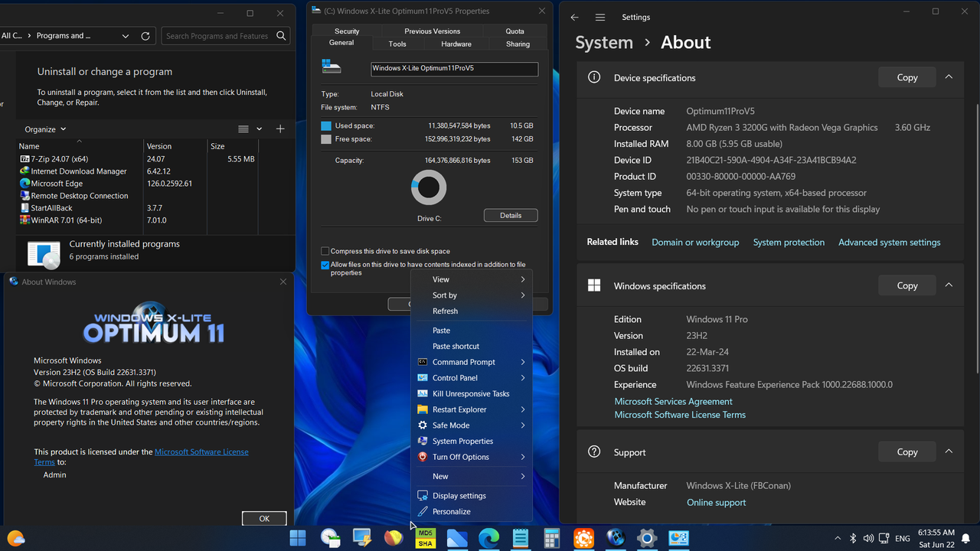
Task: Open Notepad from the taskbar
Action: click(521, 538)
